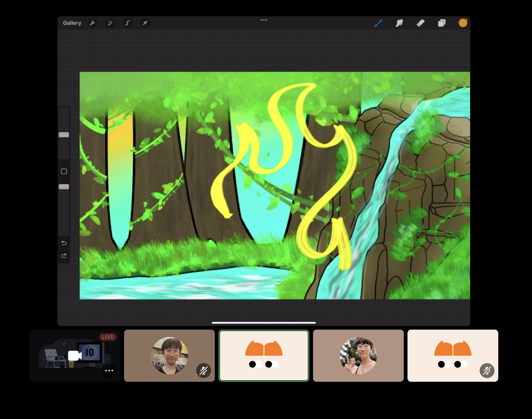Open more options on the LIVE thumbnail

pos(109,370)
